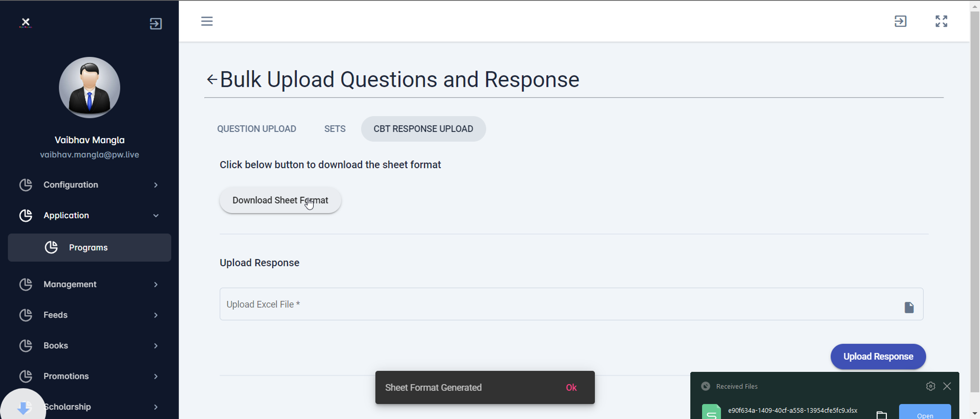Select Programs in the sidebar
The image size is (980, 419).
89,247
